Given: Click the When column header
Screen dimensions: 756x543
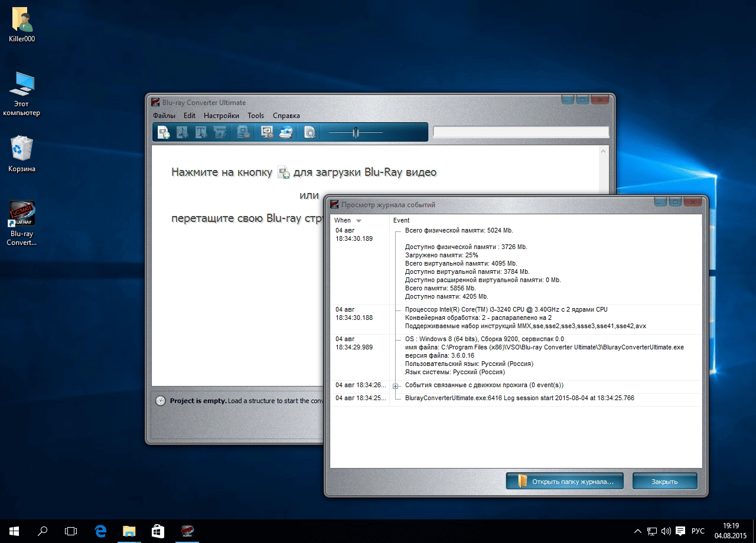Looking at the screenshot, I should (x=360, y=220).
